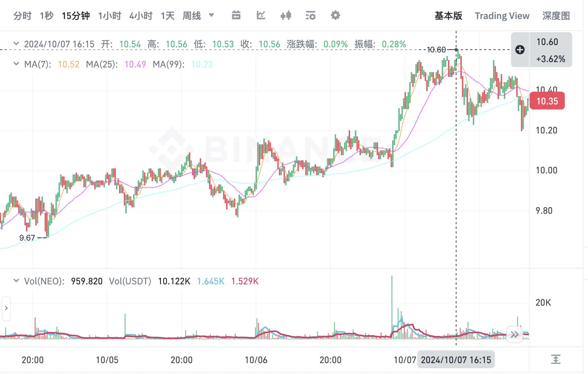Open the calendar go-to-date icon
Image resolution: width=588 pixels, height=374 pixels.
pos(236,16)
